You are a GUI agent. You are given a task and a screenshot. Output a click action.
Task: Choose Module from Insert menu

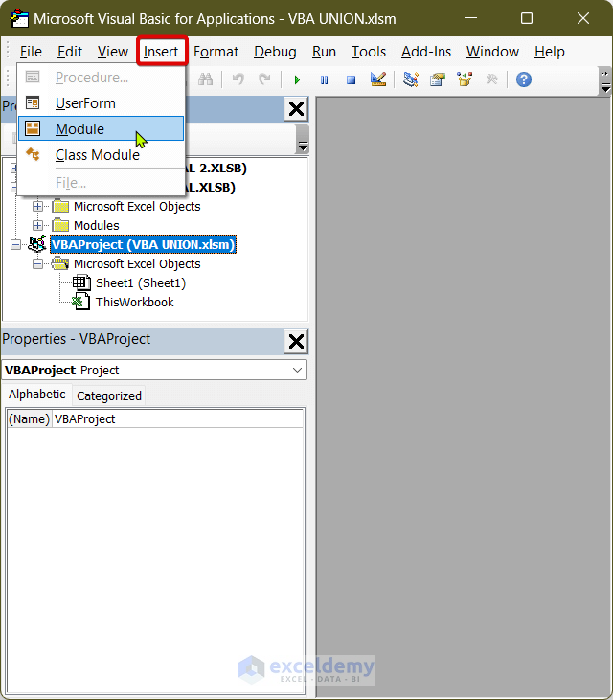pyautogui.click(x=101, y=128)
